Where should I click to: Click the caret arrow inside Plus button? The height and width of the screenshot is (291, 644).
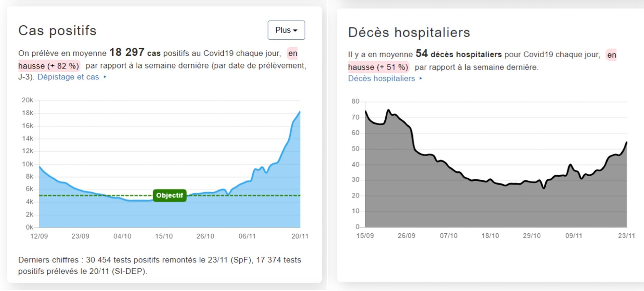point(295,31)
